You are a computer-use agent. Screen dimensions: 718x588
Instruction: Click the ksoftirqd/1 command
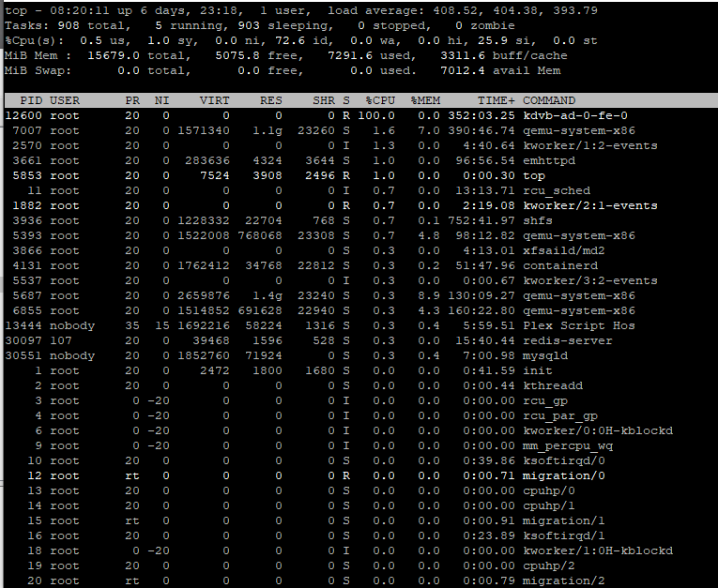click(564, 536)
